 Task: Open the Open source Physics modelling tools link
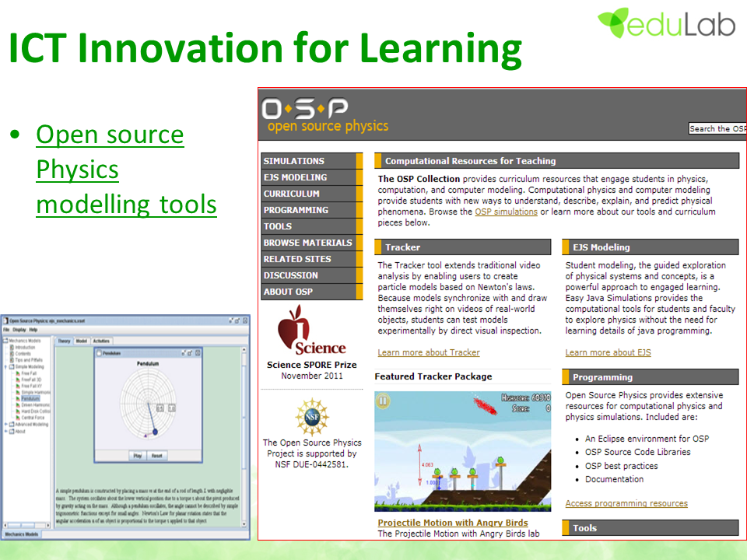pos(126,169)
